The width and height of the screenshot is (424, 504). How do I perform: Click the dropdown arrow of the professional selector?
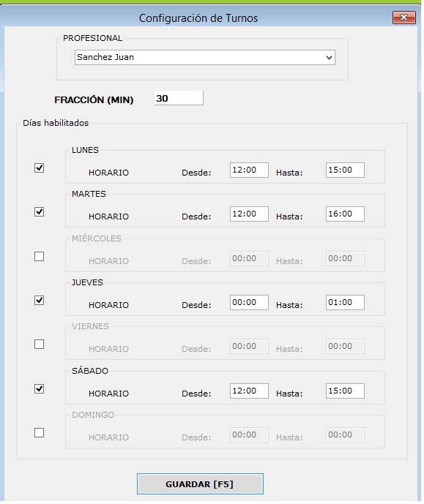[329, 58]
